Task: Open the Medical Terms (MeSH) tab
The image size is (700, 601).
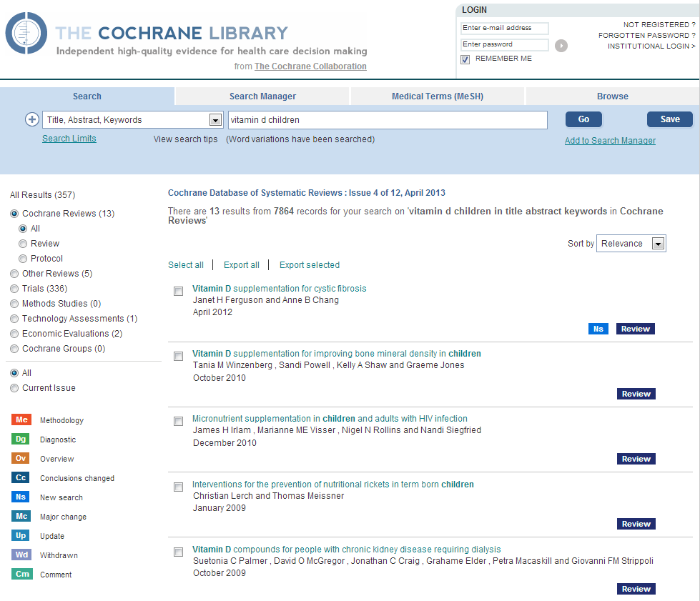Action: coord(438,96)
